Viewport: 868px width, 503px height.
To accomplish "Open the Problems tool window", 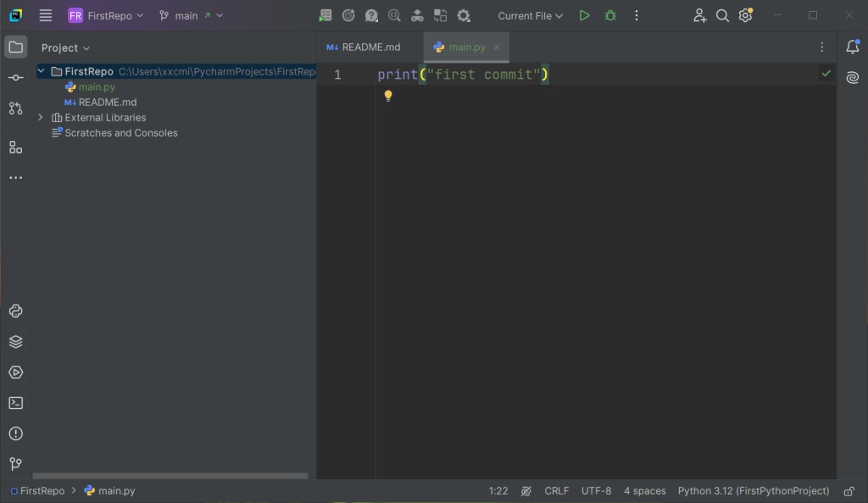I will (15, 433).
